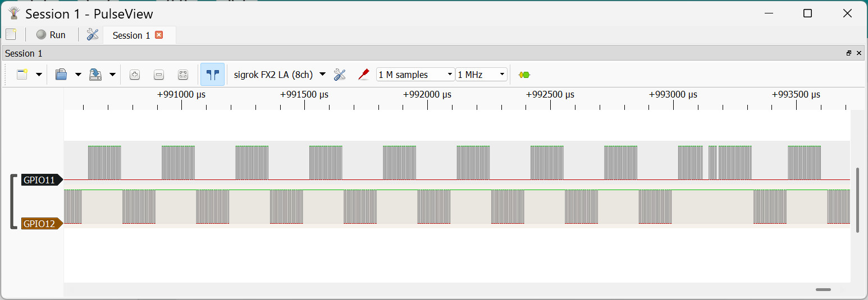This screenshot has height=300, width=868.
Task: Toggle the cursors button
Action: 212,75
